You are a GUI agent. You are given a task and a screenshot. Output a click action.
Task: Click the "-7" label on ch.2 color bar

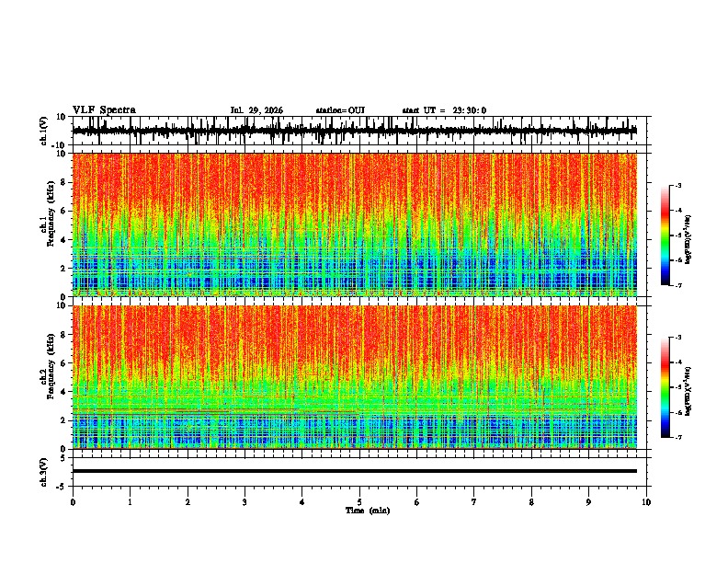point(677,438)
